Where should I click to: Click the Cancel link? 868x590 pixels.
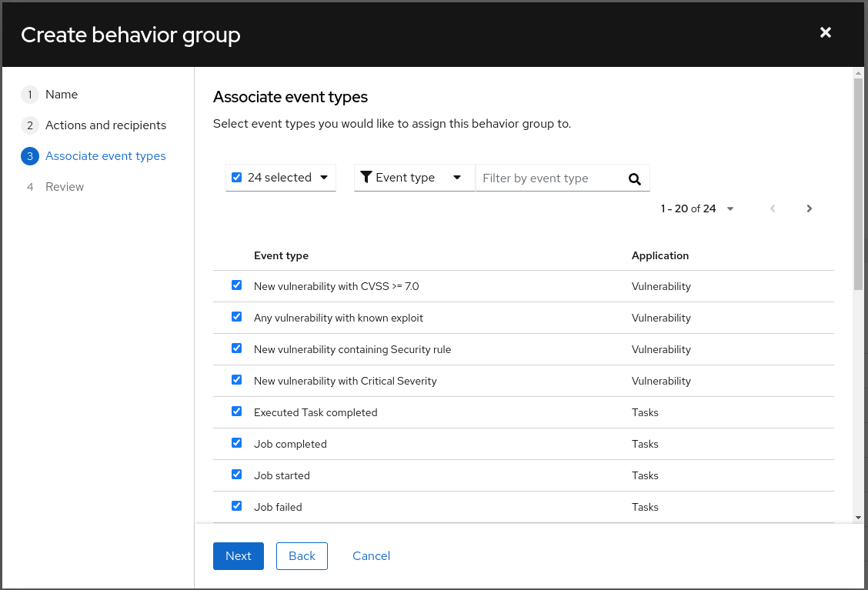point(371,556)
